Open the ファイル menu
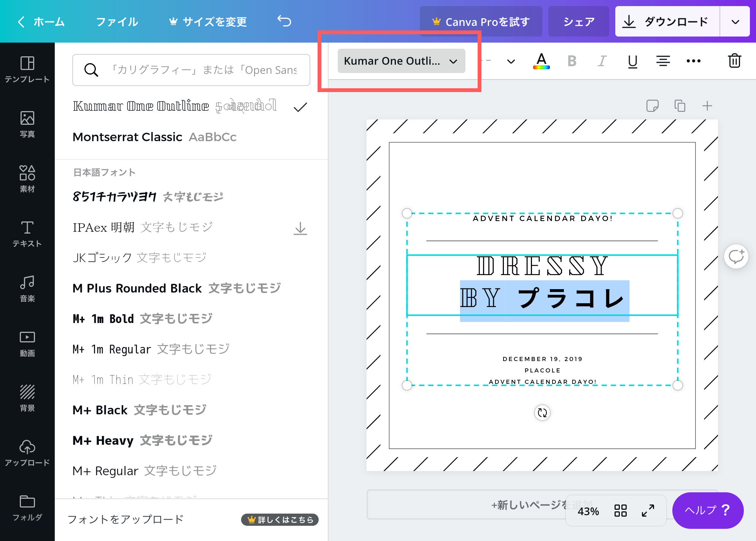The height and width of the screenshot is (541, 756). tap(117, 22)
